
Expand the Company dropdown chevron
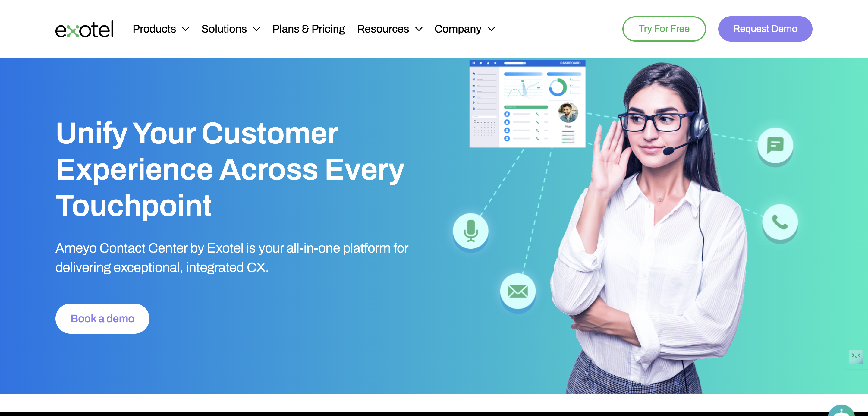(x=491, y=29)
